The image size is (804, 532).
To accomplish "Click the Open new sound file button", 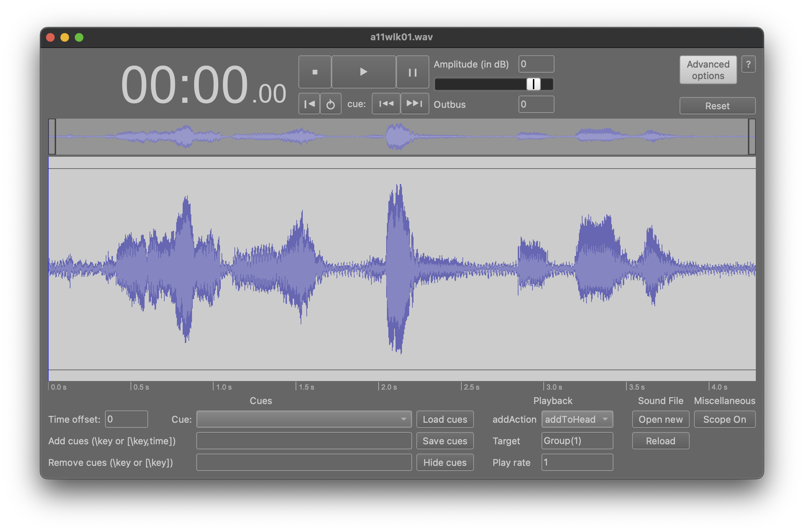I will 661,419.
